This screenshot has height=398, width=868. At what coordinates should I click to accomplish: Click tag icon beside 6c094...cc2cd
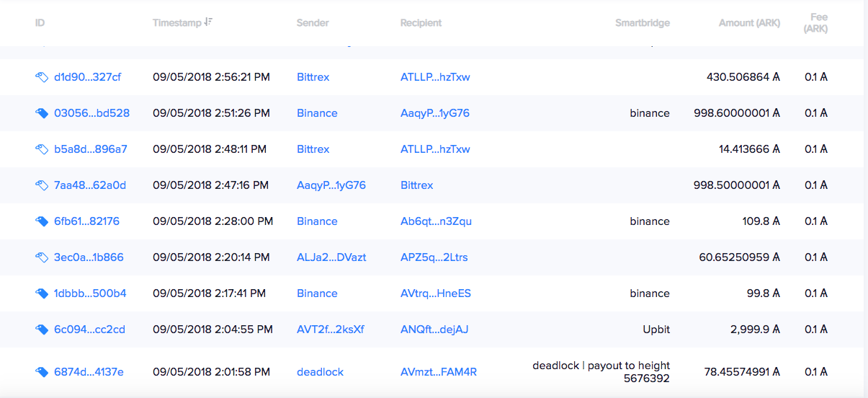click(x=42, y=330)
